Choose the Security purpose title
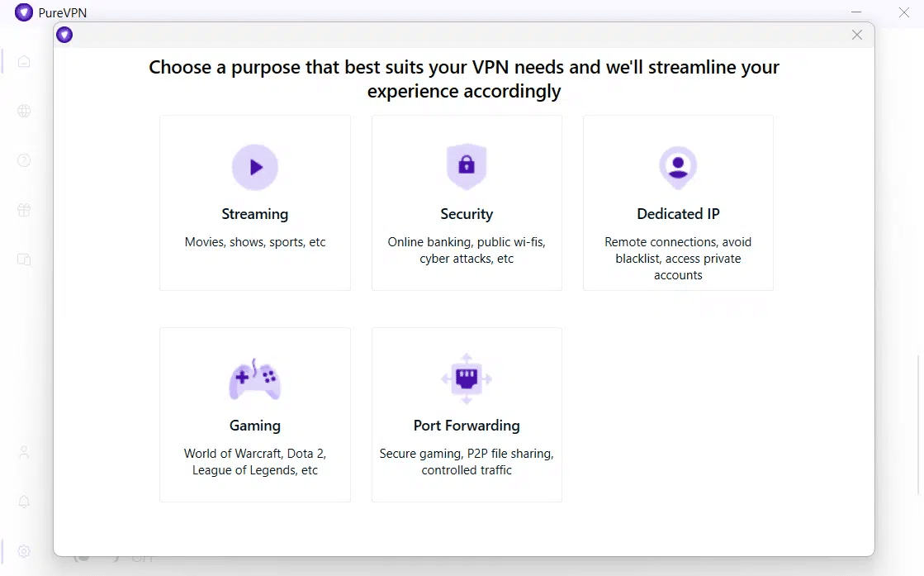This screenshot has height=576, width=924. point(467,214)
